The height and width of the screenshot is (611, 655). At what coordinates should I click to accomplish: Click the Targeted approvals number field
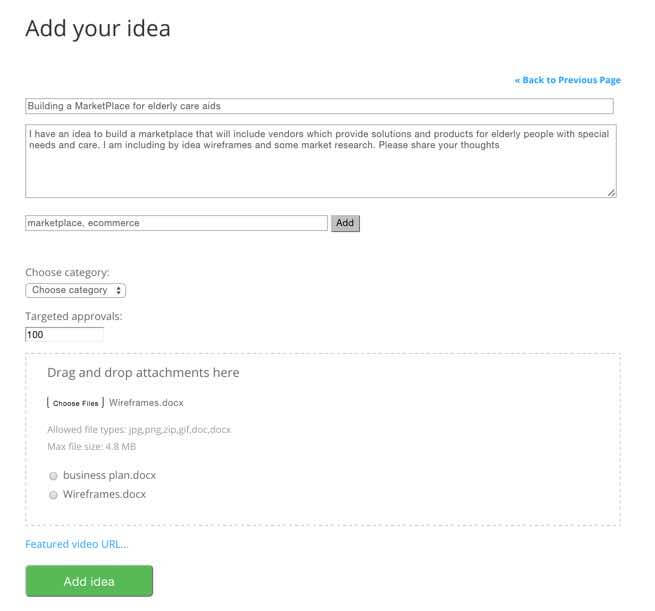64,334
